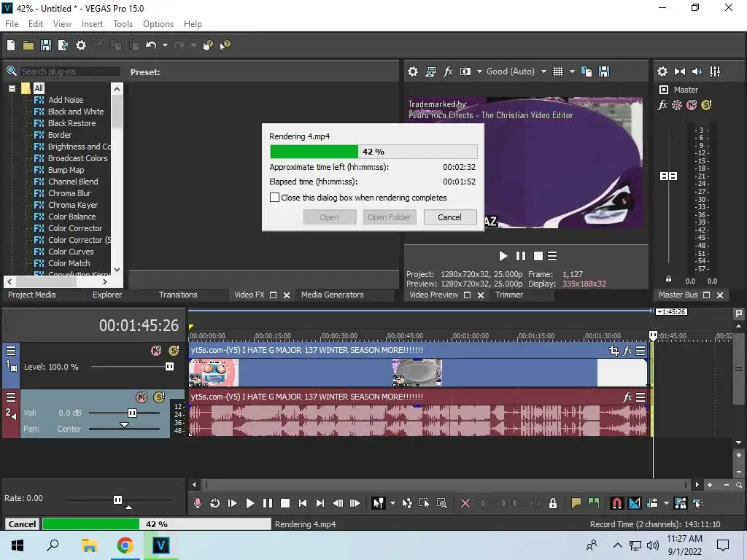Screen dimensions: 747x560
Task: Click the Downmix output icon
Action: click(680, 71)
